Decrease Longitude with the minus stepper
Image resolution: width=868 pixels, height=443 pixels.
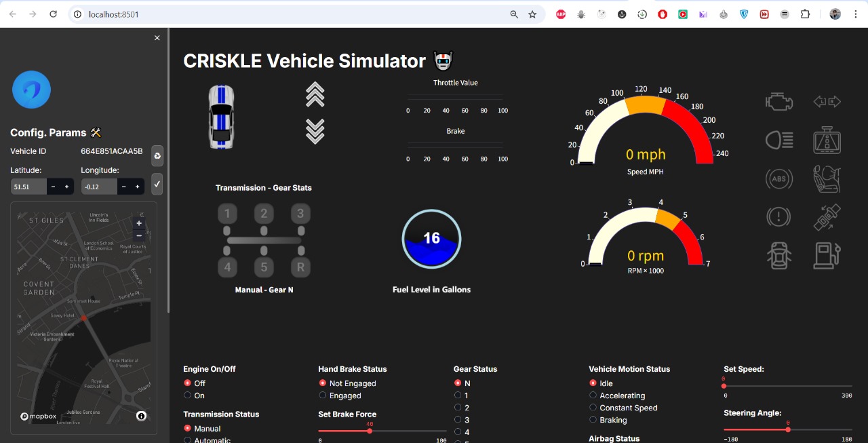[x=123, y=187]
